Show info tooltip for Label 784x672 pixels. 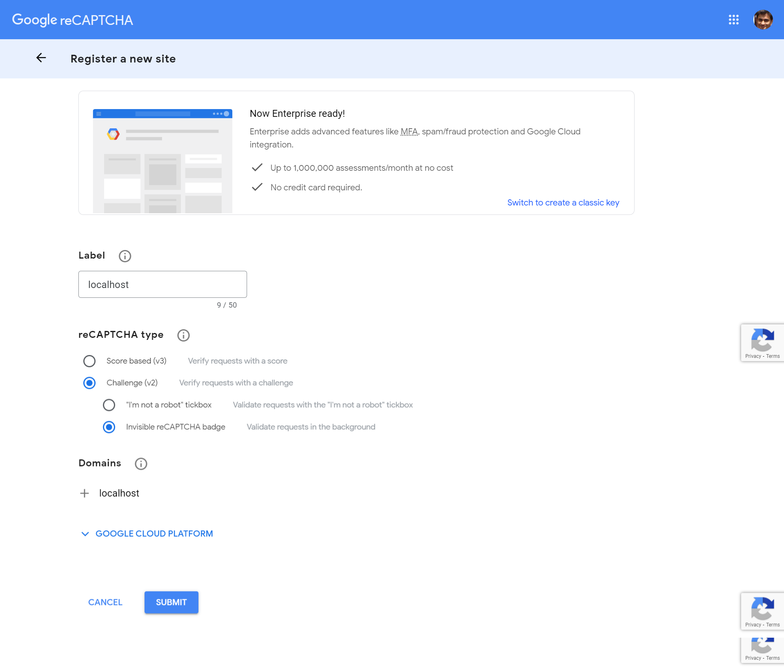pyautogui.click(x=125, y=256)
